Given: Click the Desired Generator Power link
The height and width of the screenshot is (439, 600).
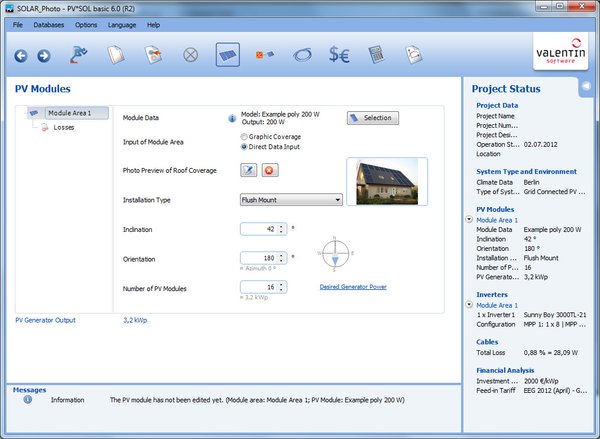Looking at the screenshot, I should click(x=353, y=287).
